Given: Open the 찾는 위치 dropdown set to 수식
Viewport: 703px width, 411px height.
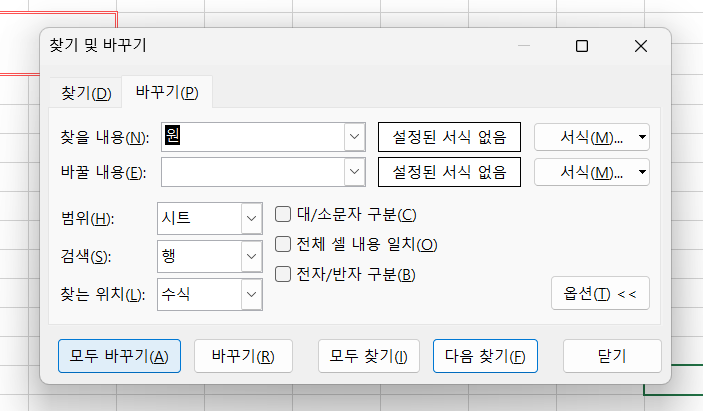Looking at the screenshot, I should pyautogui.click(x=251, y=294).
